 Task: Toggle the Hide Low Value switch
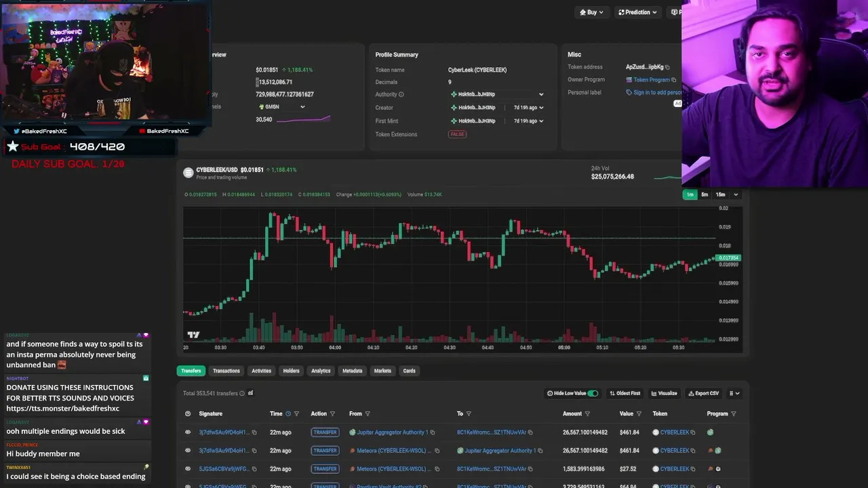click(x=593, y=393)
